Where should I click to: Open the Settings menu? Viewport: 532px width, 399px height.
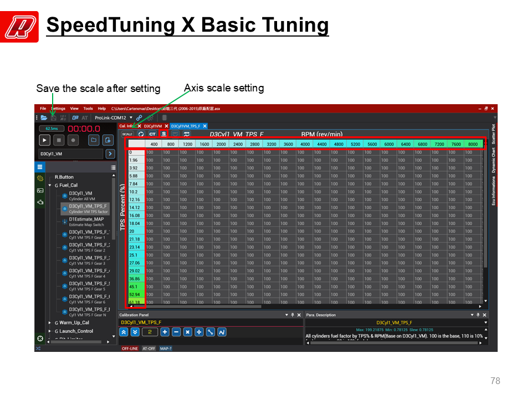click(x=58, y=109)
